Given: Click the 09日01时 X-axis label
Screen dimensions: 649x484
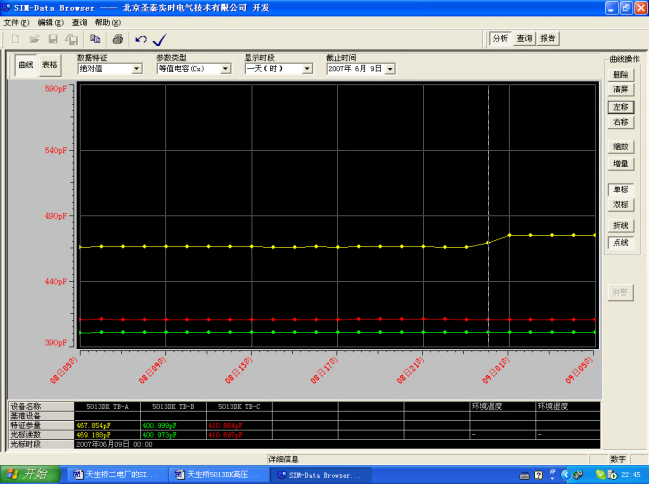Looking at the screenshot, I should 496,370.
